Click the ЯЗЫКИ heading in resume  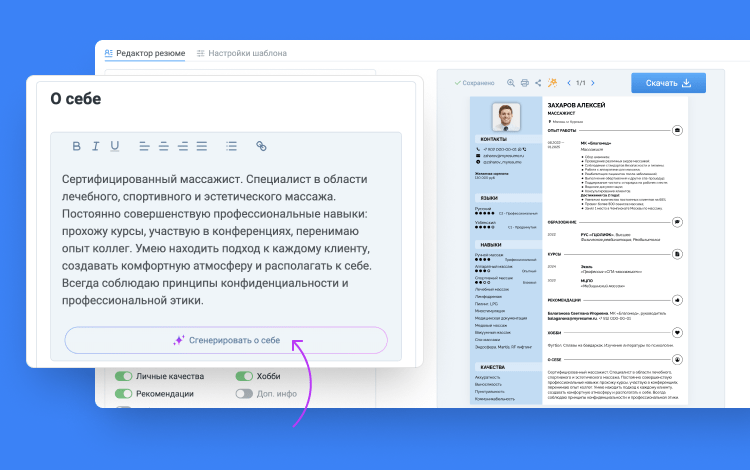pos(489,198)
